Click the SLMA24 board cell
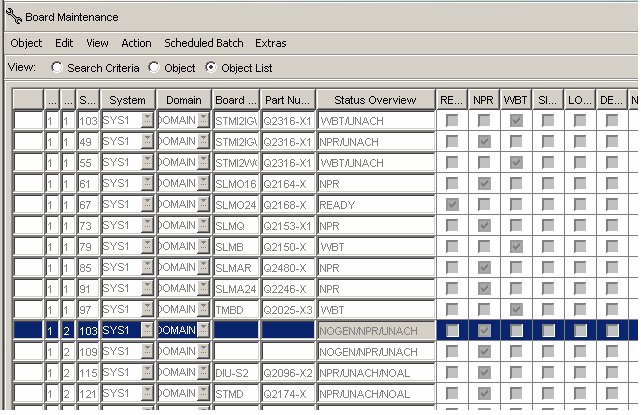The width and height of the screenshot is (641, 415). tap(236, 289)
